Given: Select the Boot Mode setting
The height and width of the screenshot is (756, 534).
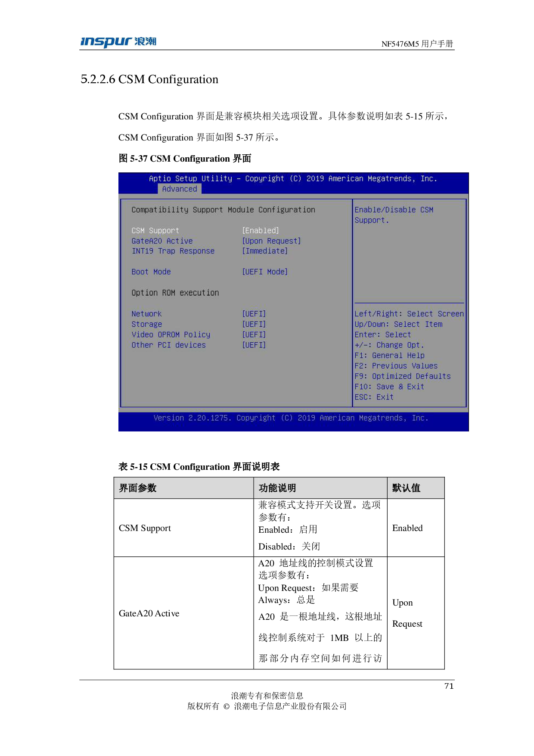Looking at the screenshot, I should coord(151,272).
